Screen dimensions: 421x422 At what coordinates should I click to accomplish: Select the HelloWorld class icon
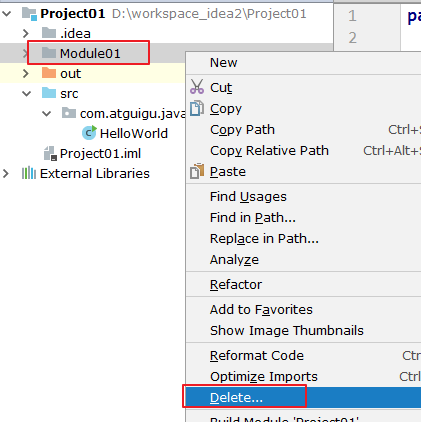tap(89, 133)
